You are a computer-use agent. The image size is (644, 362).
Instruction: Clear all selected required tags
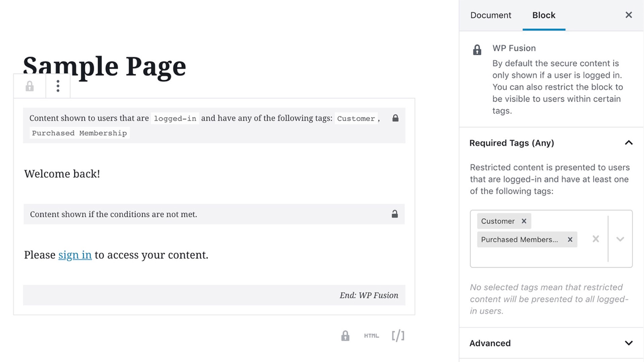(x=596, y=239)
